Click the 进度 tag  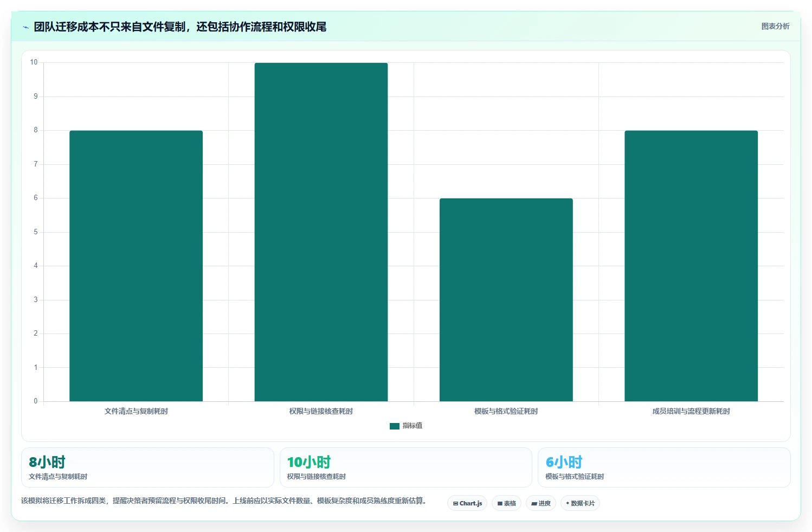point(541,503)
